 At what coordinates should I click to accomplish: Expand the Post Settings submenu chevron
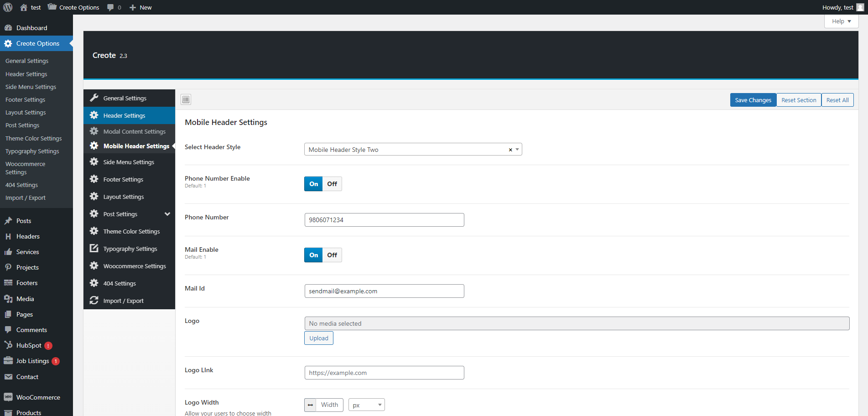[167, 214]
